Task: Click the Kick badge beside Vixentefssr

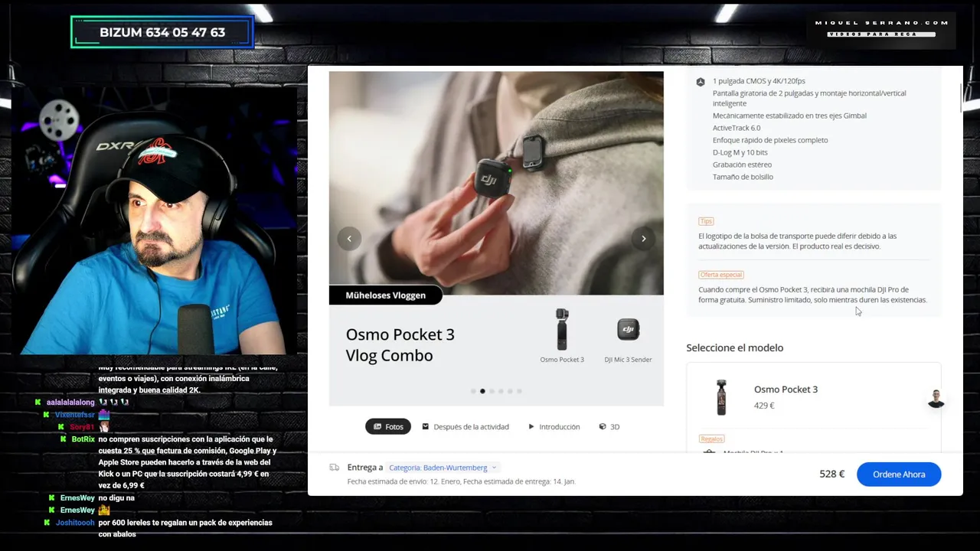Action: click(47, 415)
